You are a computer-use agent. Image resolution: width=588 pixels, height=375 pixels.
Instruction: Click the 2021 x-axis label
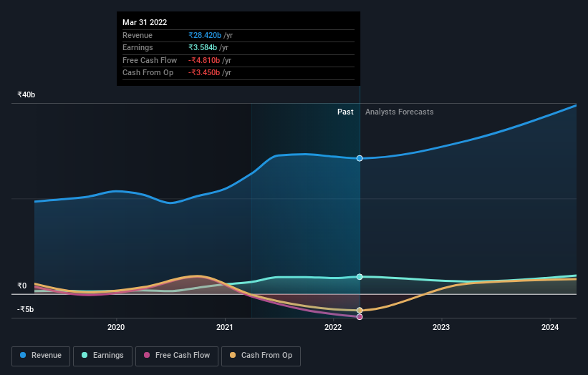(x=225, y=328)
